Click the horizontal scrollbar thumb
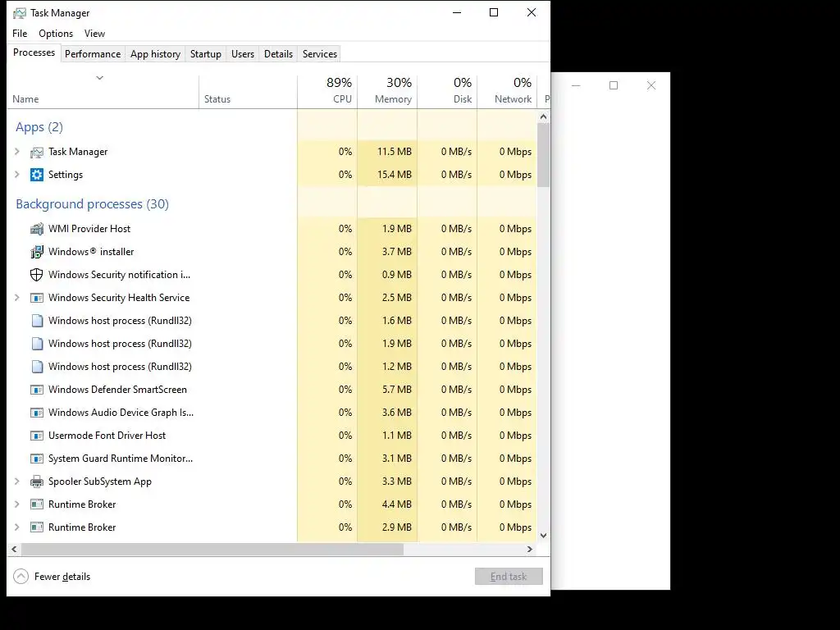The image size is (840, 630). 212,549
